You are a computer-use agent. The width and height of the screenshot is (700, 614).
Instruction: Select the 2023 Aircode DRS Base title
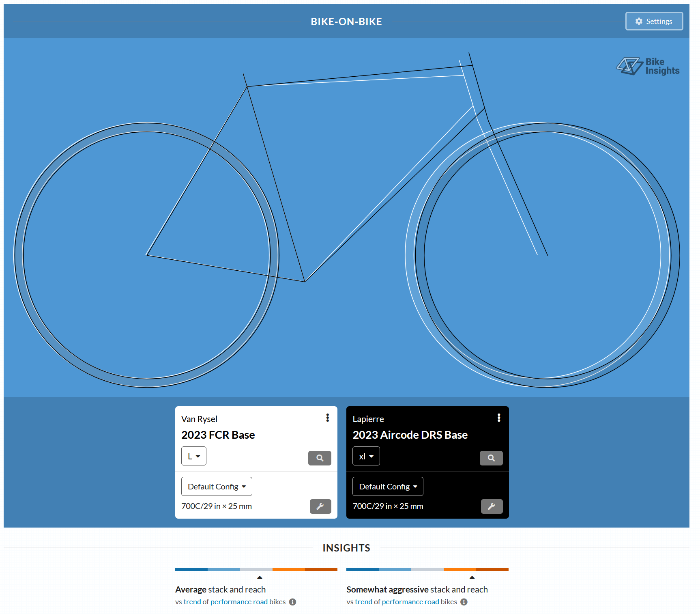click(x=410, y=435)
